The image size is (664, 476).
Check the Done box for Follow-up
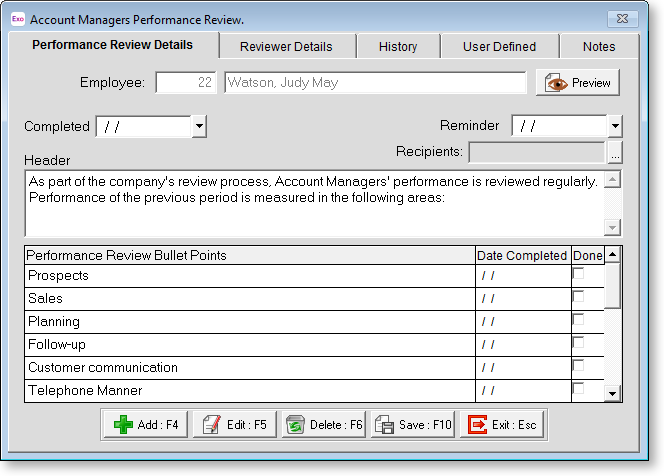578,343
